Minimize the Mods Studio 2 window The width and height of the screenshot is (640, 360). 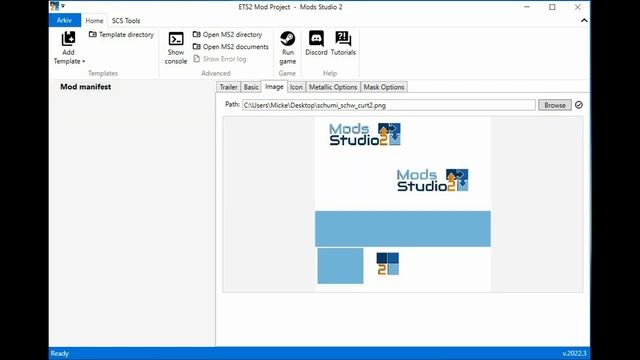(x=527, y=7)
